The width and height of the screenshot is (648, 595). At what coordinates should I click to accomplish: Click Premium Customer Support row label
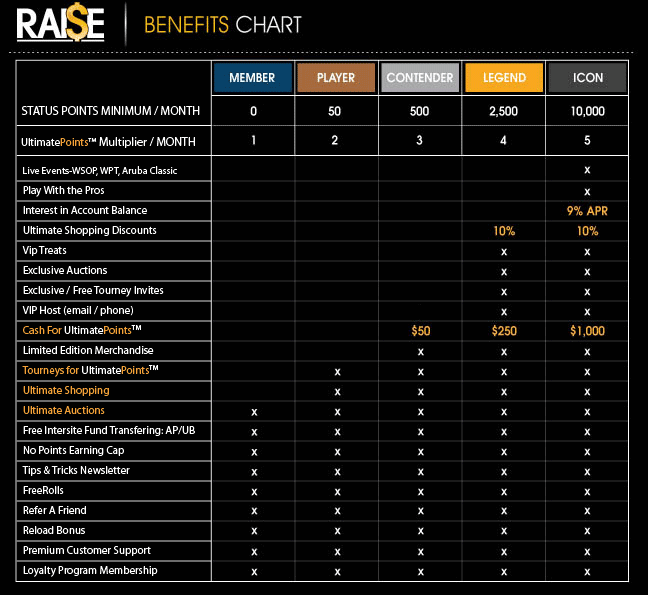pyautogui.click(x=87, y=550)
